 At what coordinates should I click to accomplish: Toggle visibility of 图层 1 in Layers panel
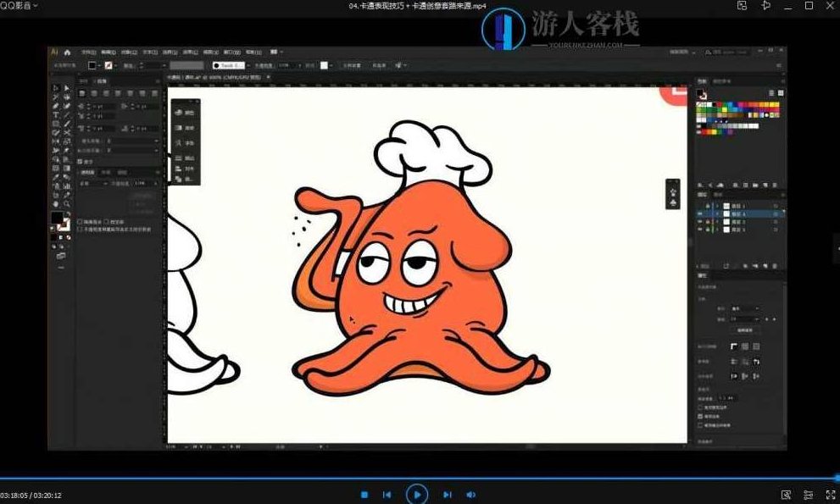click(698, 206)
